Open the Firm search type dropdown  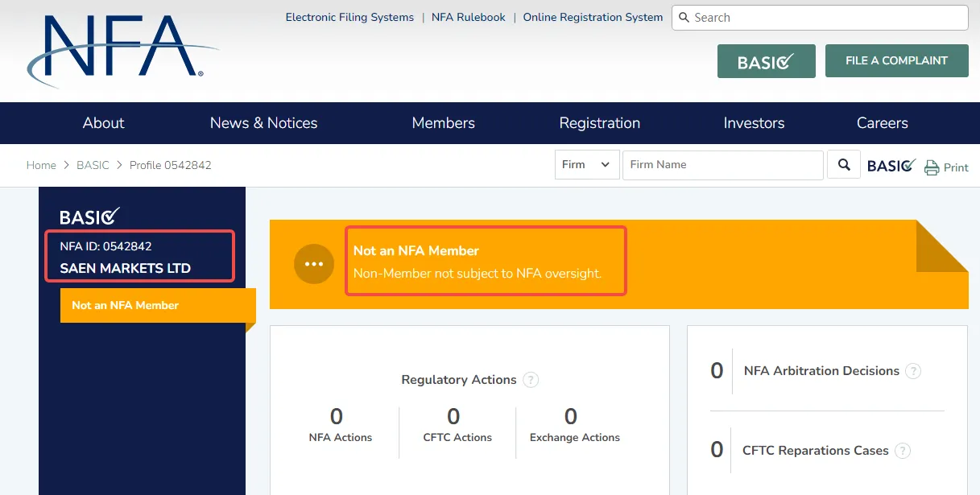point(587,165)
